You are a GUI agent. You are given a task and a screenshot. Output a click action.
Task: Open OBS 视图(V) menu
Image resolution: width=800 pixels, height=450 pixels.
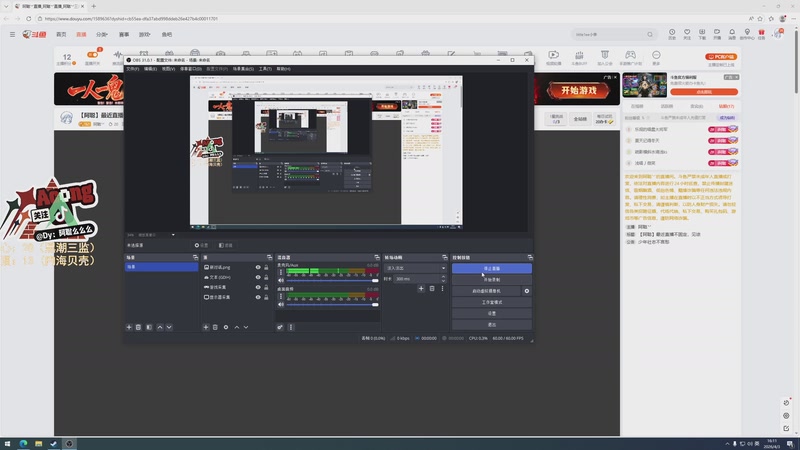(x=168, y=68)
